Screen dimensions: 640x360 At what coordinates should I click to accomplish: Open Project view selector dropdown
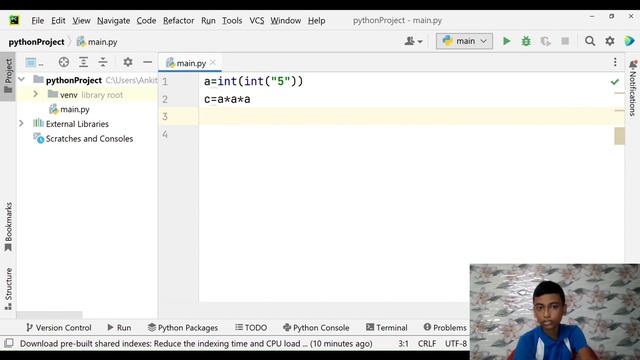point(34,62)
